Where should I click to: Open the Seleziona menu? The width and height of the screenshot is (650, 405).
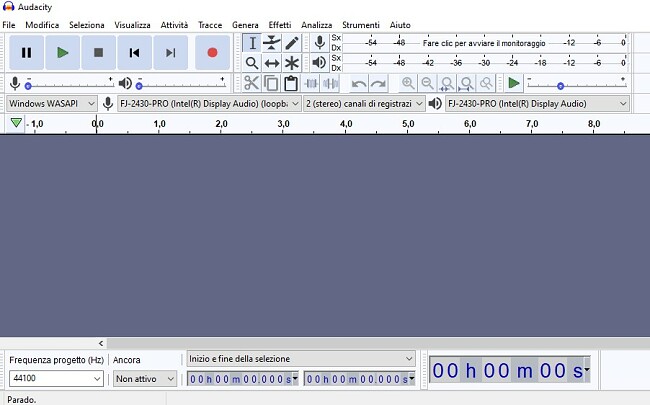(87, 25)
